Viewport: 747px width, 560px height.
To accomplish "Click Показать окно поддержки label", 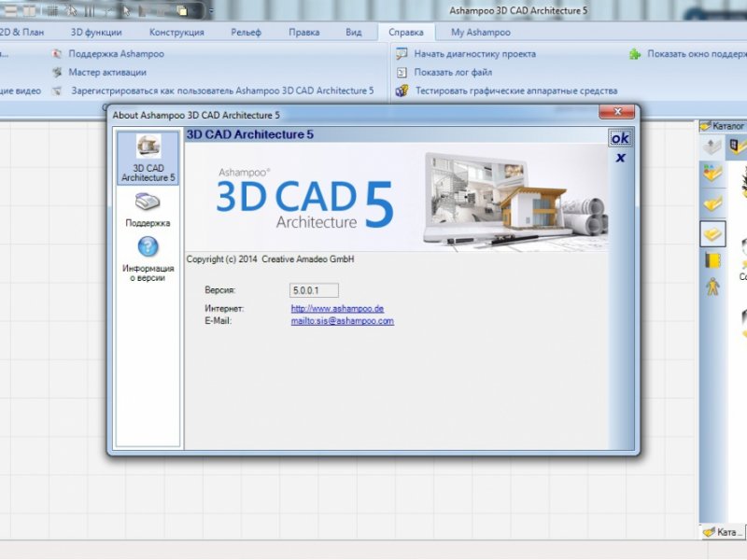I will tap(697, 54).
